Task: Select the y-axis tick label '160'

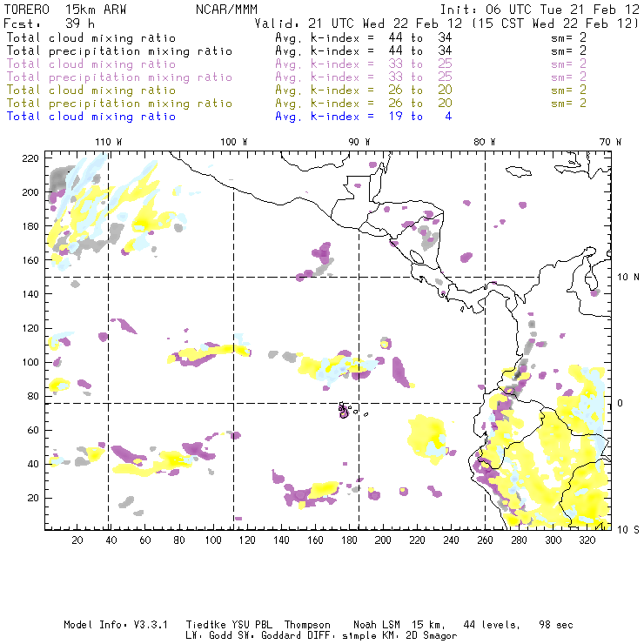Action: pyautogui.click(x=30, y=260)
